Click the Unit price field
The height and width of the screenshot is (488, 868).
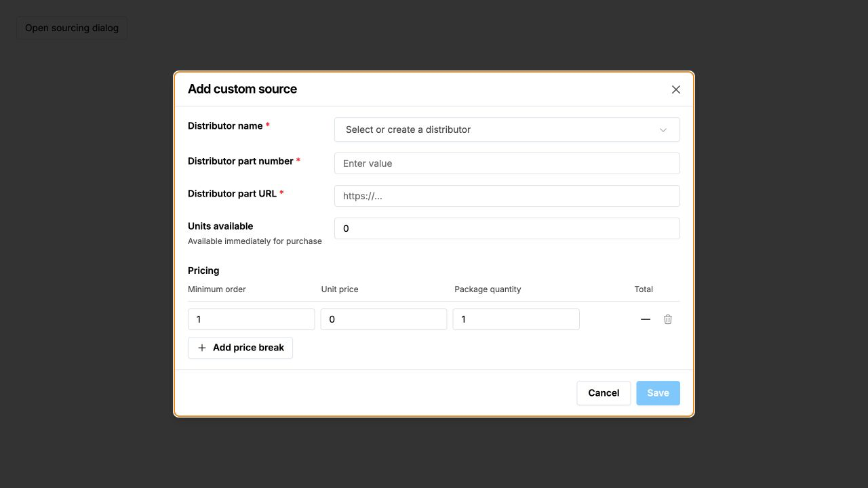pos(384,319)
